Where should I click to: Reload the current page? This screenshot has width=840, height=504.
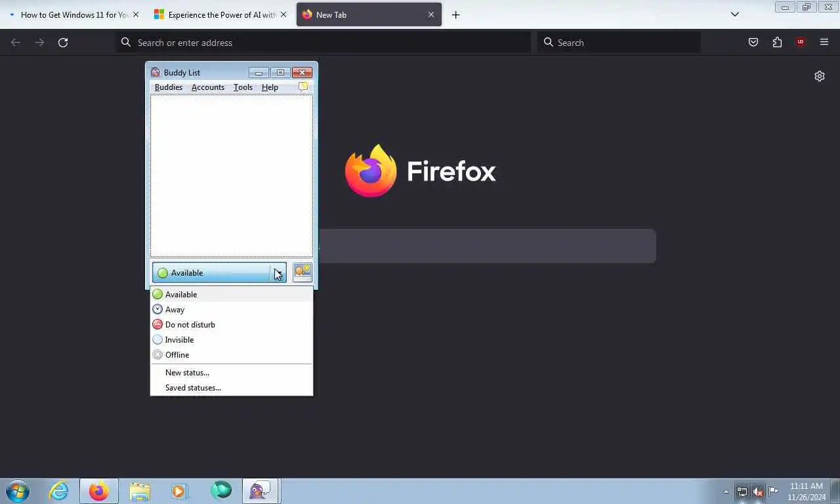pyautogui.click(x=63, y=43)
